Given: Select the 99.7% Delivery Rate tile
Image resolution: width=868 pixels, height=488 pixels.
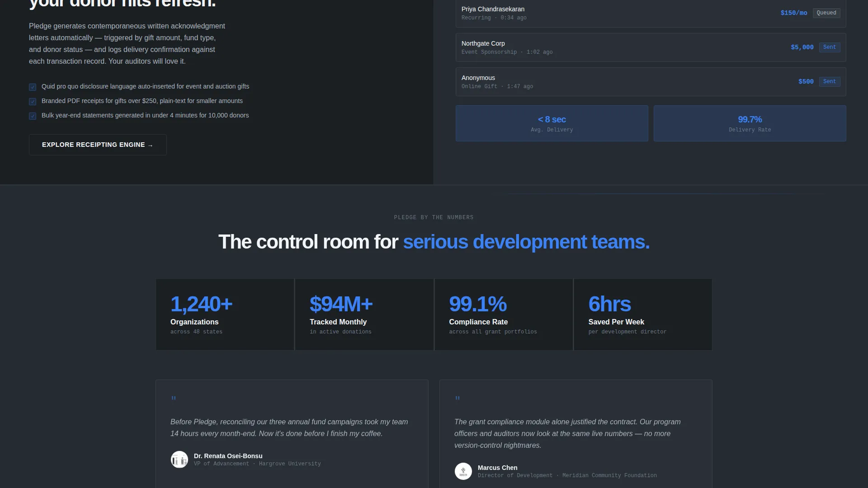Looking at the screenshot, I should click(x=750, y=123).
